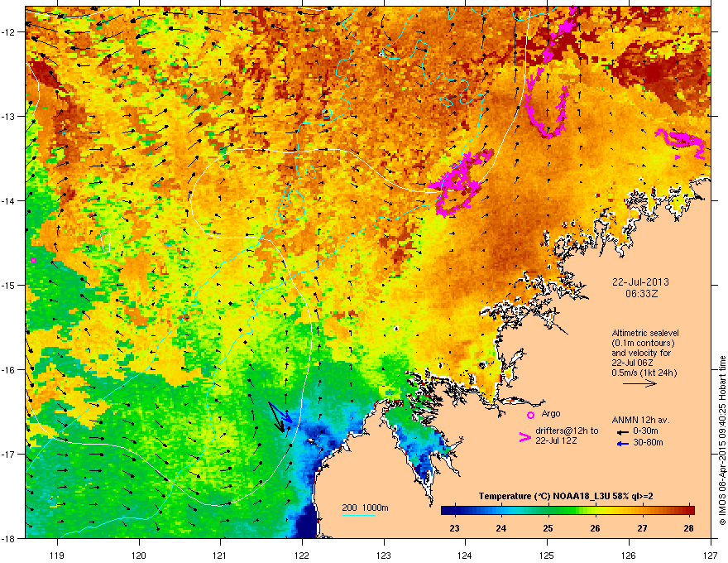Click latitude axis label -12

click(x=9, y=32)
